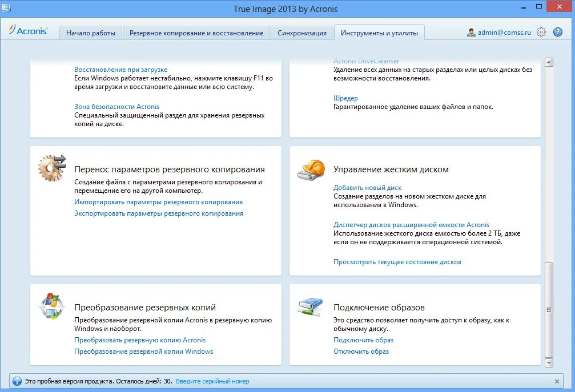Click the Acronis logo
The height and width of the screenshot is (392, 575).
tap(28, 30)
